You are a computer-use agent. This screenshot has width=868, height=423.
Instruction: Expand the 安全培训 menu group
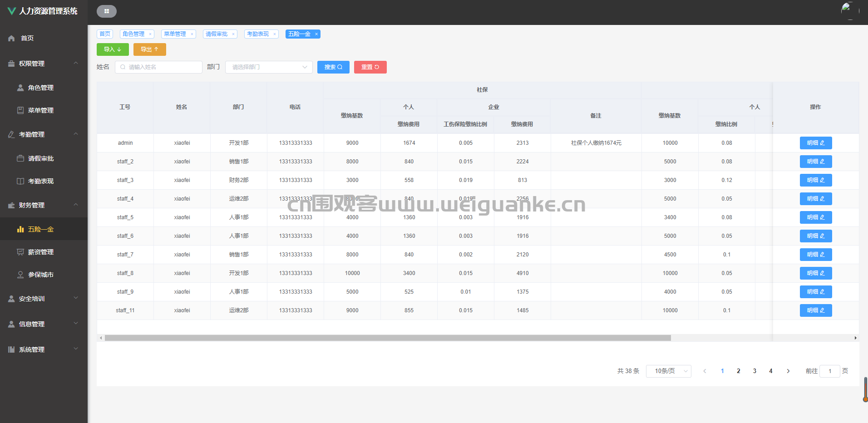76,298
